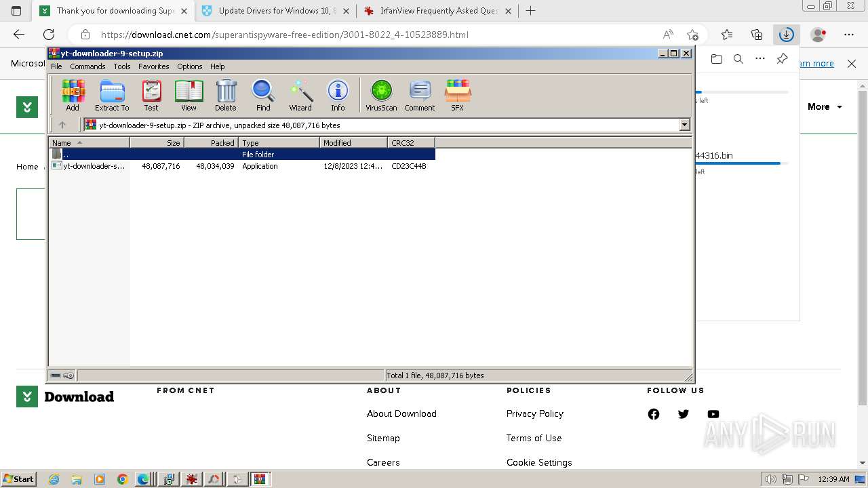Sort by the Type column header
Screen dimensions: 868x488
tap(279, 142)
